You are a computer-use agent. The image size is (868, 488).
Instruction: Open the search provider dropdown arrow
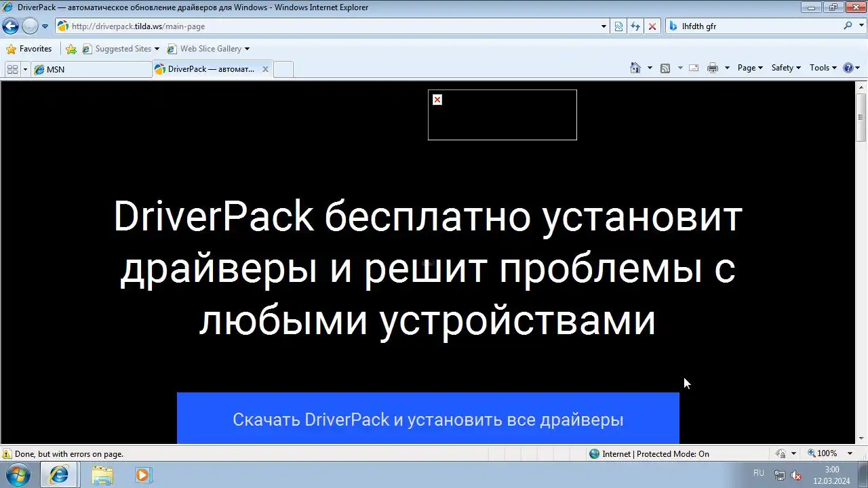point(861,26)
